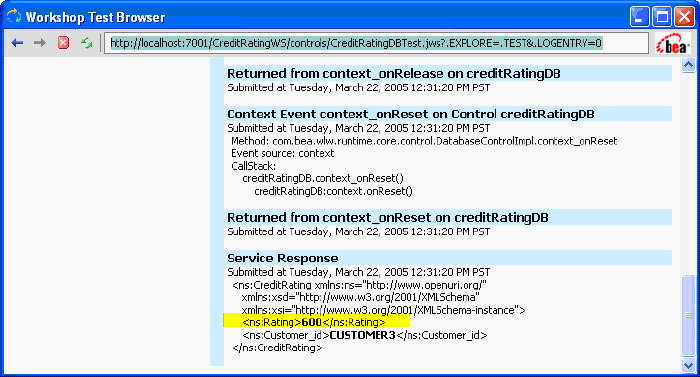Refresh the page with green arrows icon
This screenshot has height=377, width=700.
[86, 43]
